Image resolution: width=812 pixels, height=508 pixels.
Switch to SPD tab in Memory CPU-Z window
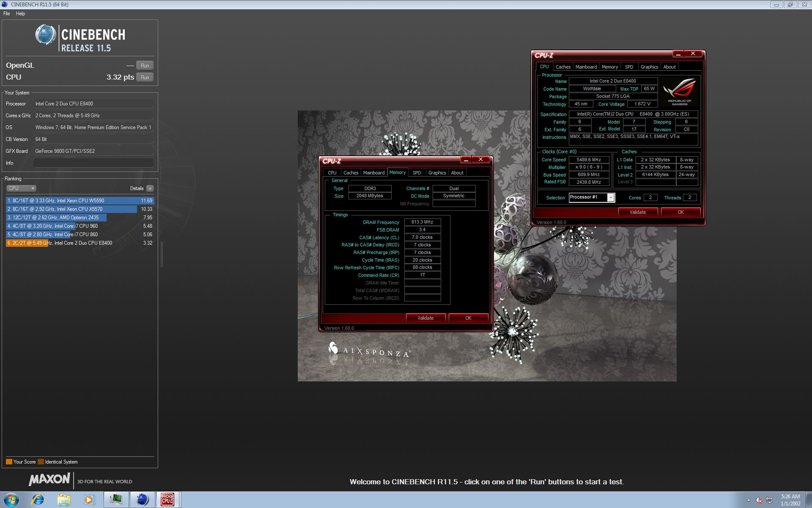417,173
